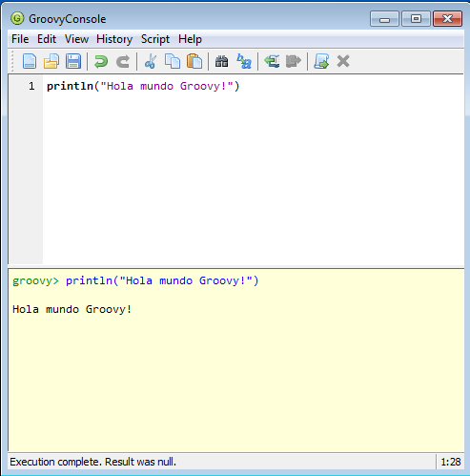Open the File menu
The height and width of the screenshot is (476, 470).
coord(20,39)
